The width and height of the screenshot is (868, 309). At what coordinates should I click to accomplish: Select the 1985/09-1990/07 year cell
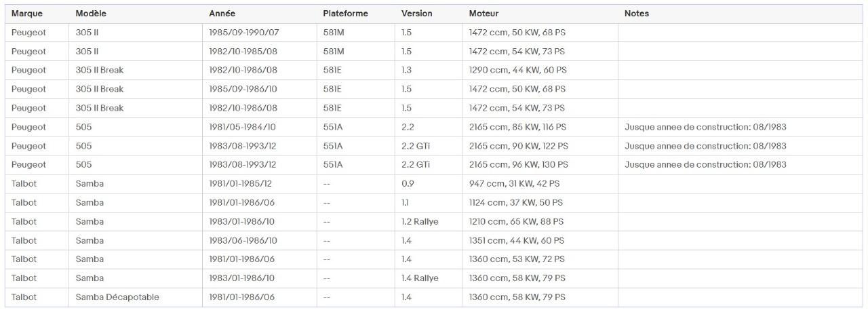coord(243,33)
